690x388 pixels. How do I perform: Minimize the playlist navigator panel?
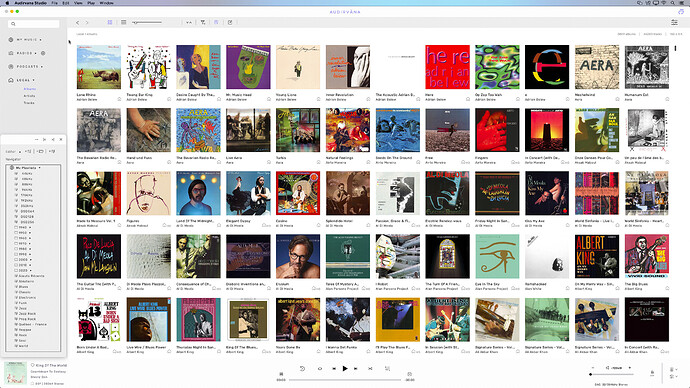(x=37, y=139)
